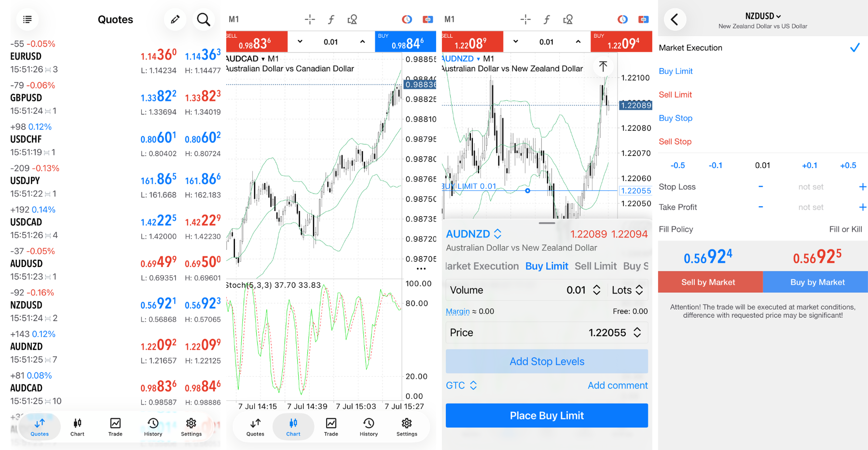Open the Margin link
This screenshot has width=868, height=450.
[457, 311]
